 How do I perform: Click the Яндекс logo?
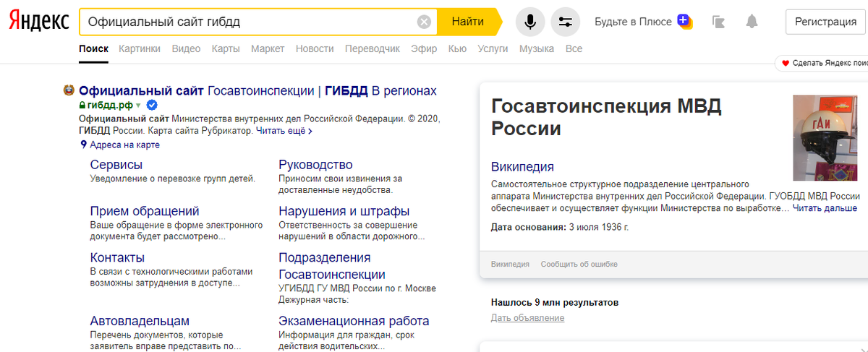pyautogui.click(x=38, y=22)
